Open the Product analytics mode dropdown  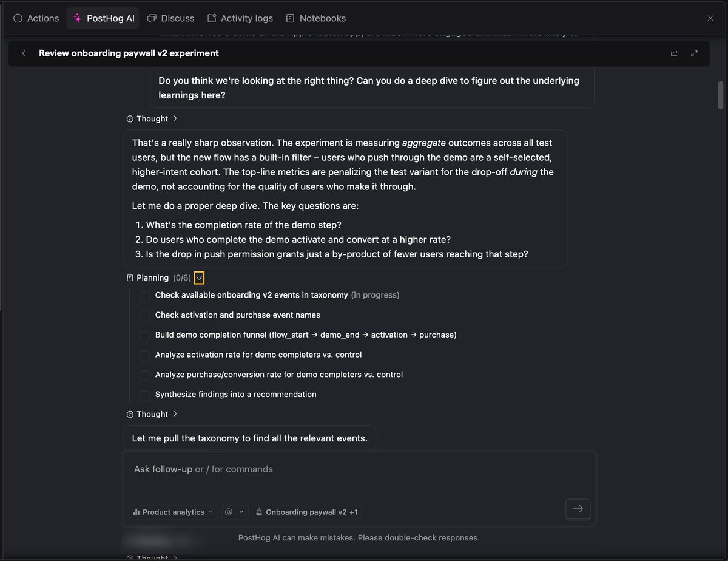(x=173, y=512)
